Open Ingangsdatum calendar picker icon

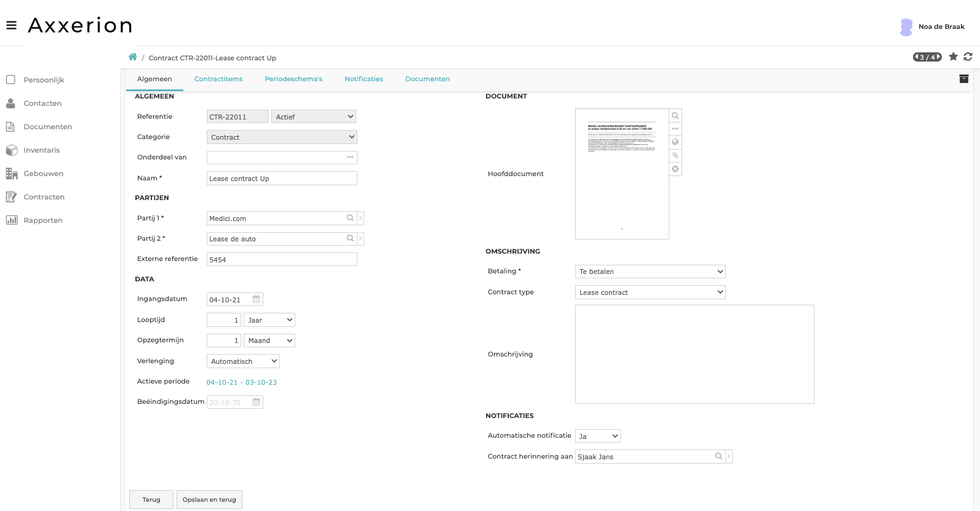257,299
